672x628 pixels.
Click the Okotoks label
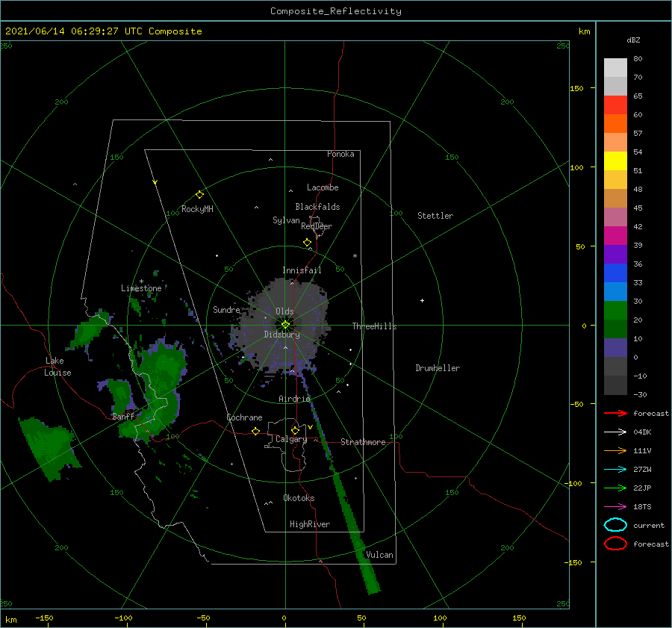pos(299,498)
